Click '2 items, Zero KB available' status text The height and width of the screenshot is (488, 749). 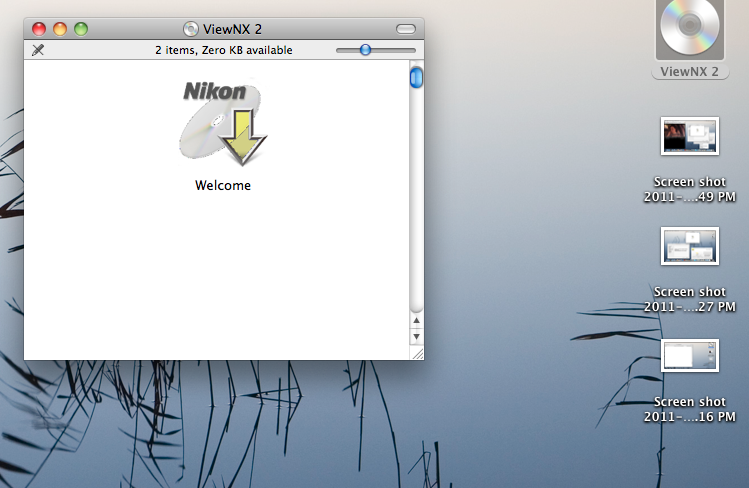pyautogui.click(x=224, y=50)
